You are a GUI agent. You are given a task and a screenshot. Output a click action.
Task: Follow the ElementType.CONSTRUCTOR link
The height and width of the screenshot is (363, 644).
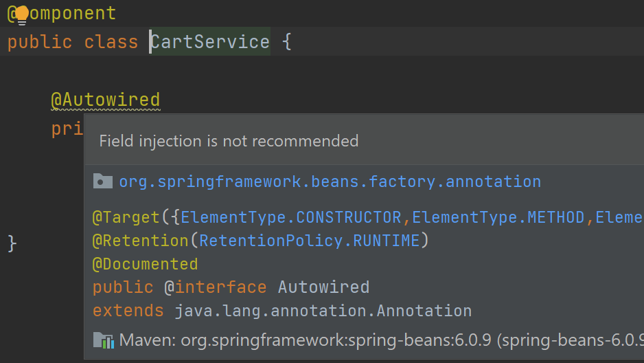[291, 217]
